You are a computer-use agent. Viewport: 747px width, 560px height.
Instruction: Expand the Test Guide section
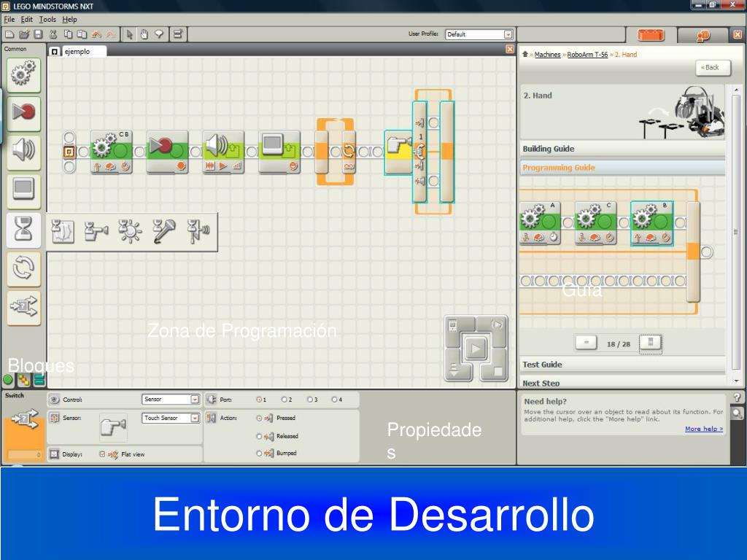pyautogui.click(x=623, y=365)
